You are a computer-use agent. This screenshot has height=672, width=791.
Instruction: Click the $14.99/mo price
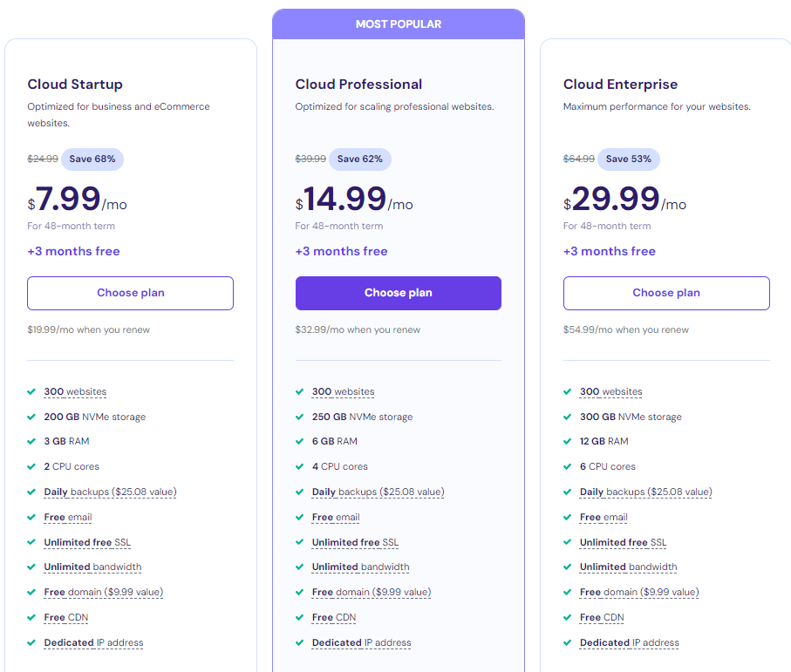tap(354, 199)
